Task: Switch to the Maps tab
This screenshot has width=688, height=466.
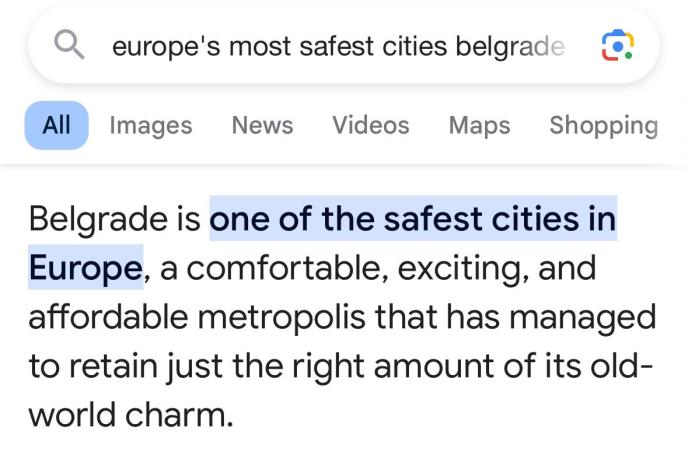Action: [479, 125]
